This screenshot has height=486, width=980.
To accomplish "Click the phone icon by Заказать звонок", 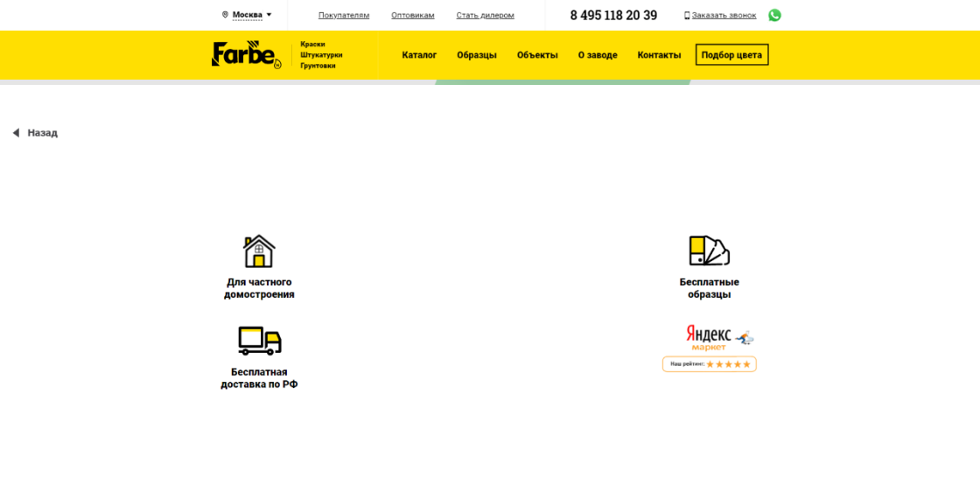I will coord(687,15).
